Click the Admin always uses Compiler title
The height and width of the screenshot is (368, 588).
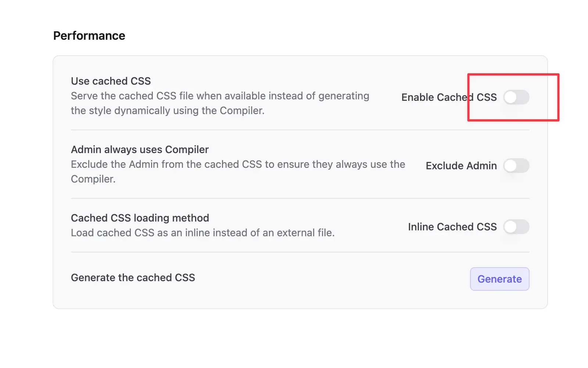pos(140,149)
